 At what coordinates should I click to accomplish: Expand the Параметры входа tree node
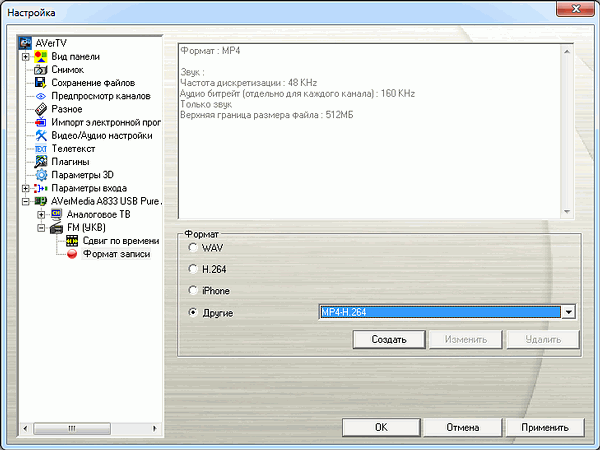[x=26, y=188]
